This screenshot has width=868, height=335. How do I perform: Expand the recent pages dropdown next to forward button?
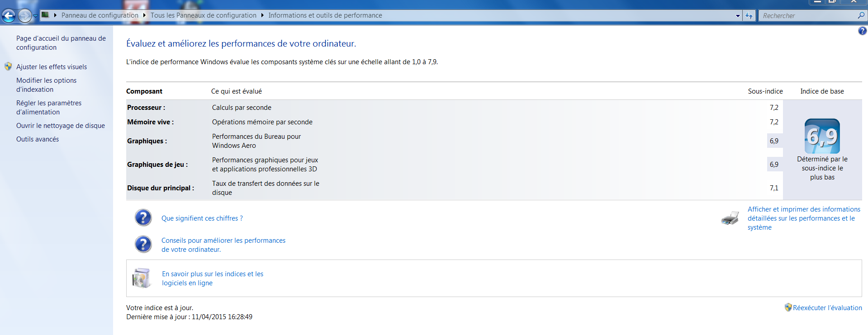(x=35, y=16)
